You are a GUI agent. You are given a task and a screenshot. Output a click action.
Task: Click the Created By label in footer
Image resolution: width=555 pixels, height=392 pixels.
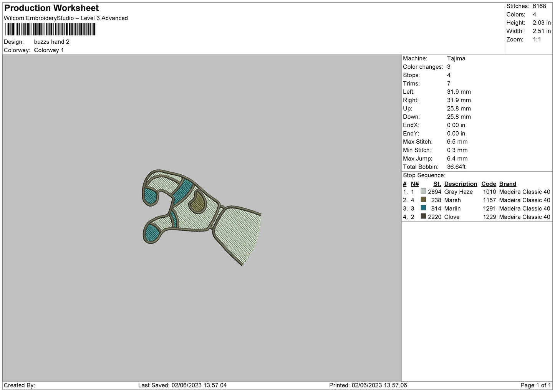(x=19, y=385)
